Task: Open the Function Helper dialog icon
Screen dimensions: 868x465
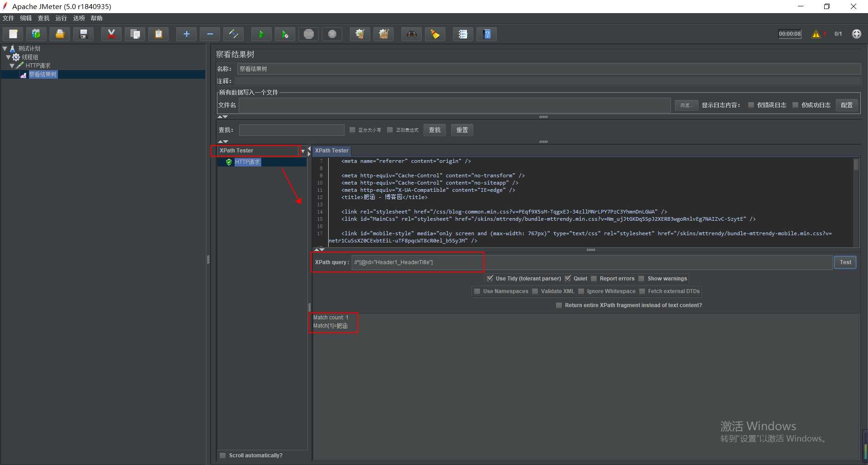Action: tap(463, 34)
